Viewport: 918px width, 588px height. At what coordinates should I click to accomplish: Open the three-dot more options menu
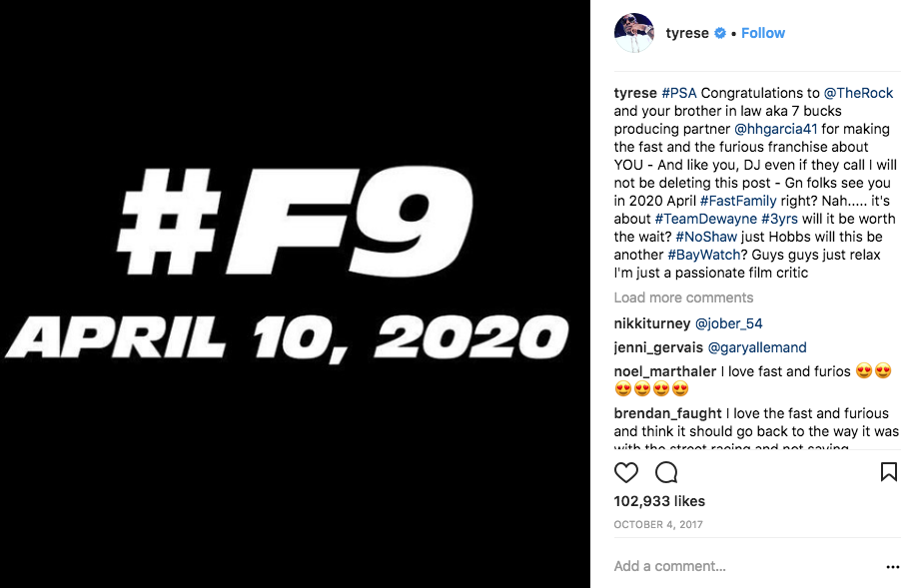coord(892,567)
